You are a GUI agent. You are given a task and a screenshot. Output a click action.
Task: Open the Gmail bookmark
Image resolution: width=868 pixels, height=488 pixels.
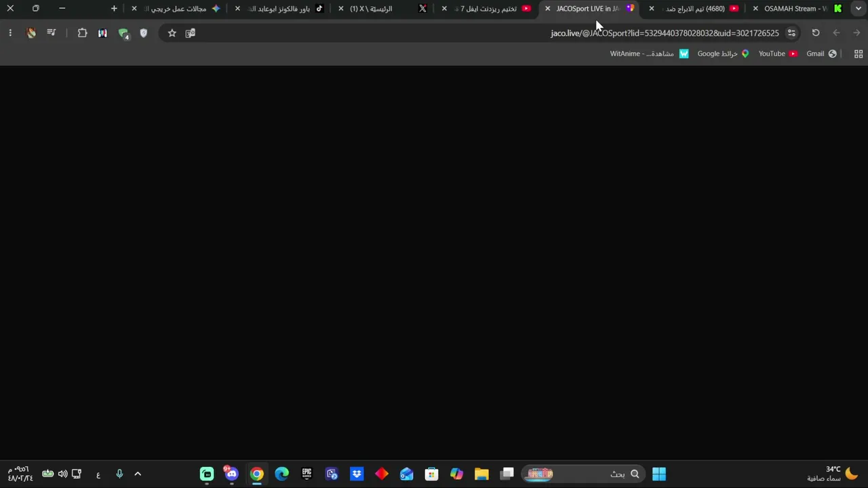[x=821, y=54]
